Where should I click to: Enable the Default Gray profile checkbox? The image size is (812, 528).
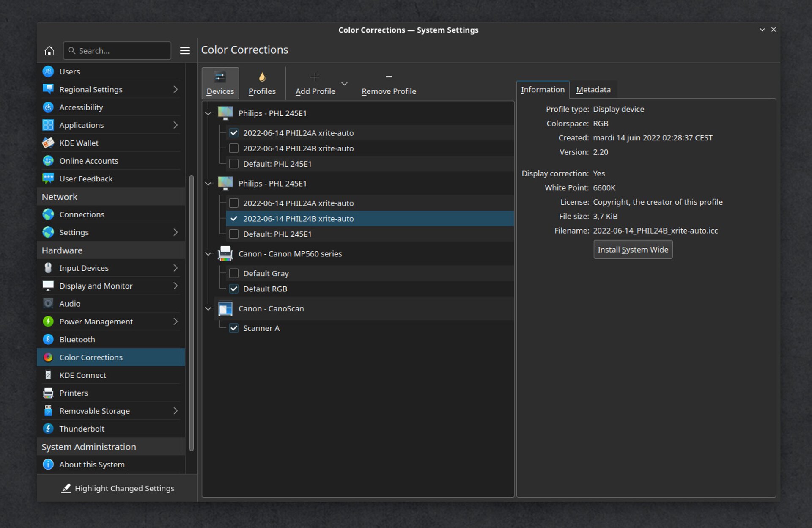[x=233, y=273]
